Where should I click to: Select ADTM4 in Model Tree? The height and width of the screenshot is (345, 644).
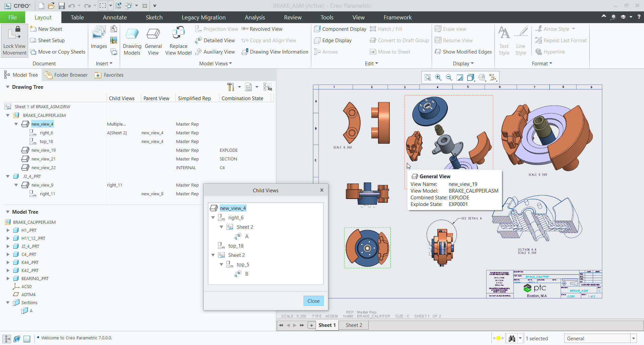(x=28, y=294)
